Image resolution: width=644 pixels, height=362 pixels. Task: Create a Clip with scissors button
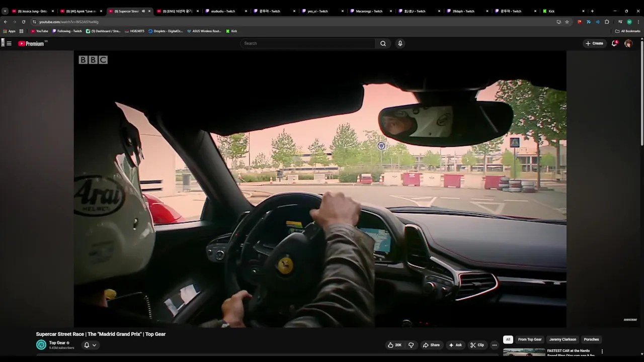[x=477, y=345]
